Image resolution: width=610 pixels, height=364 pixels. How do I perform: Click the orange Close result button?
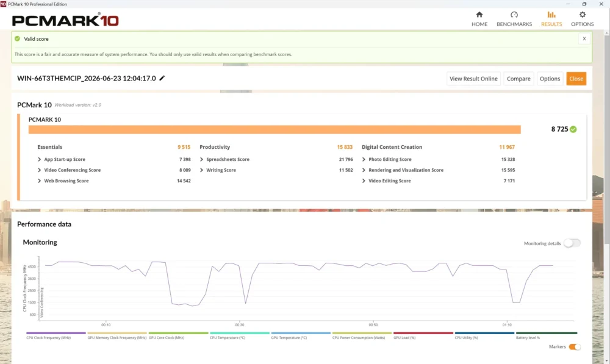point(576,79)
